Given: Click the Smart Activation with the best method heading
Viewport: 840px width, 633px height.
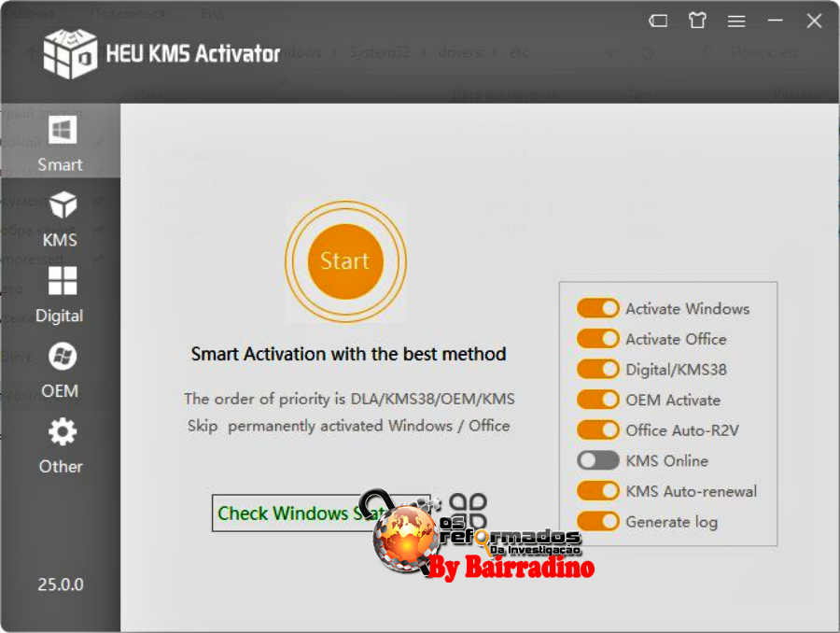Looking at the screenshot, I should 348,354.
